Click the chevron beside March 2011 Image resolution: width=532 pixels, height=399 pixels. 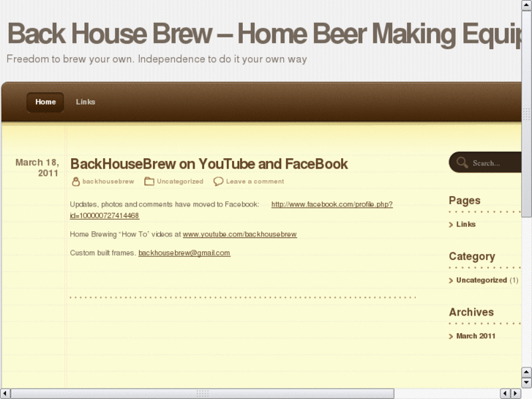pyautogui.click(x=451, y=337)
